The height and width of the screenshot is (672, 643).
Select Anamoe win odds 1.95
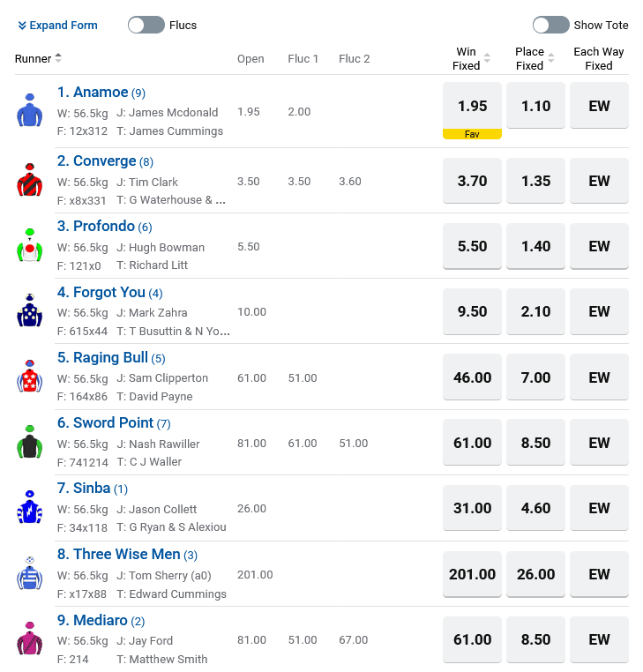tap(472, 106)
